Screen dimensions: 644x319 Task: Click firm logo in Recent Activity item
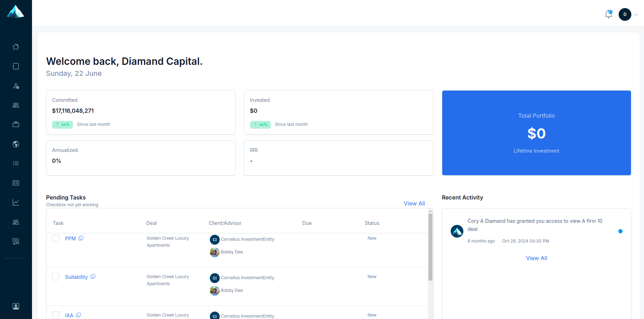click(457, 231)
